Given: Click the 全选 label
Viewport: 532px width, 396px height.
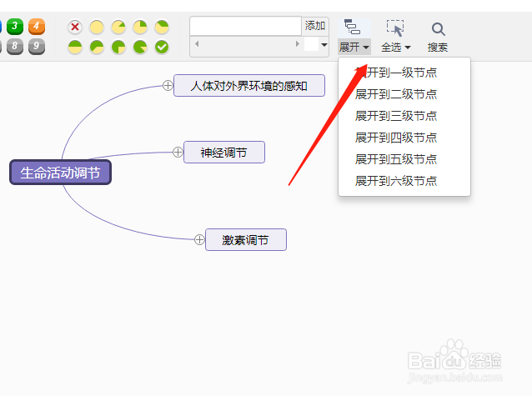Looking at the screenshot, I should click(391, 48).
